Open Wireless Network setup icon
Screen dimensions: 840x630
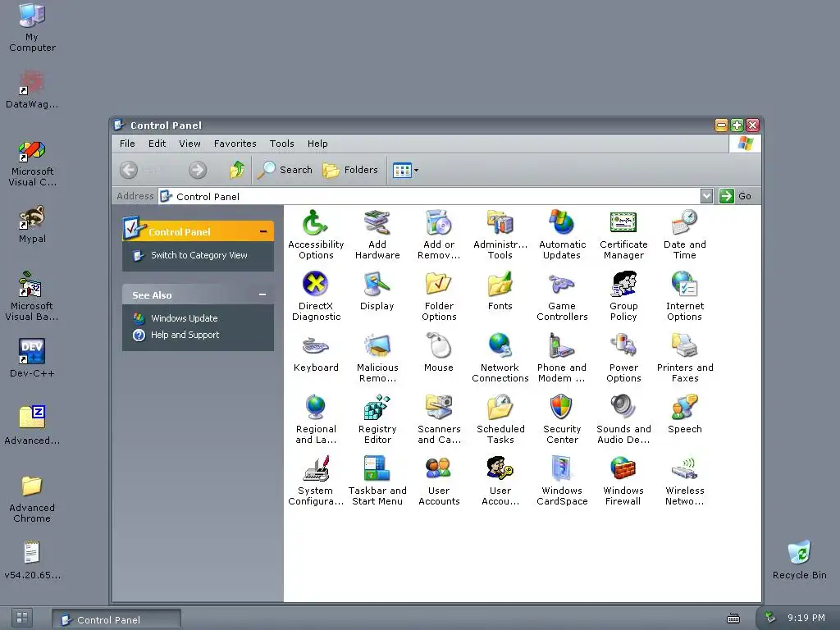coord(685,481)
